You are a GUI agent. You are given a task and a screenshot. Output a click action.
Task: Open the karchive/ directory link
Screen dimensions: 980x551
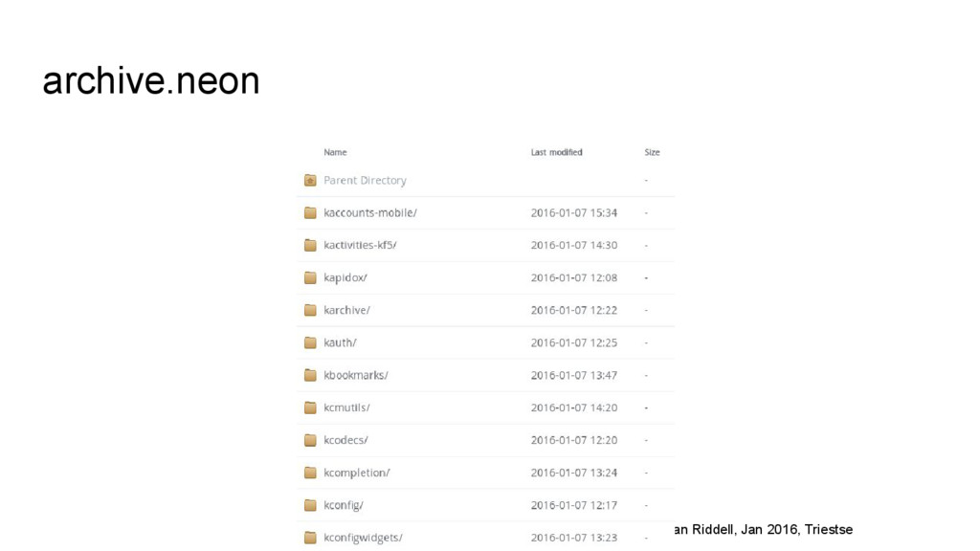(346, 311)
